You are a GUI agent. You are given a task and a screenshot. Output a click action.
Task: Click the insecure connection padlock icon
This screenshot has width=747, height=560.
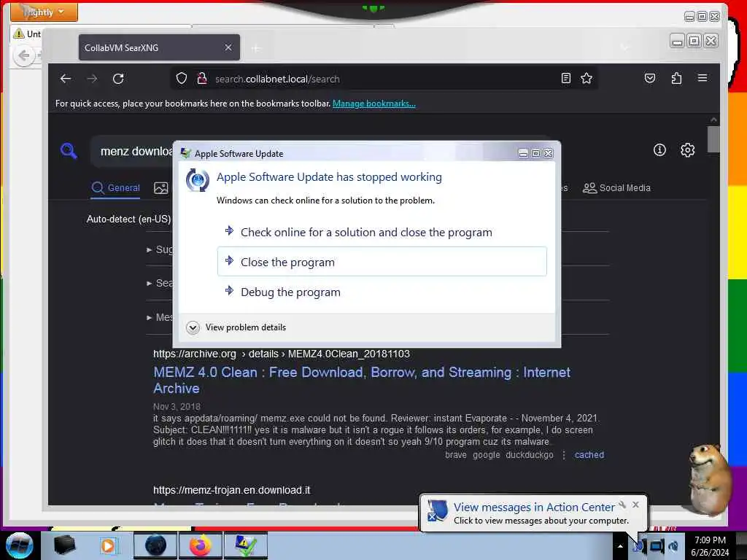pyautogui.click(x=201, y=78)
